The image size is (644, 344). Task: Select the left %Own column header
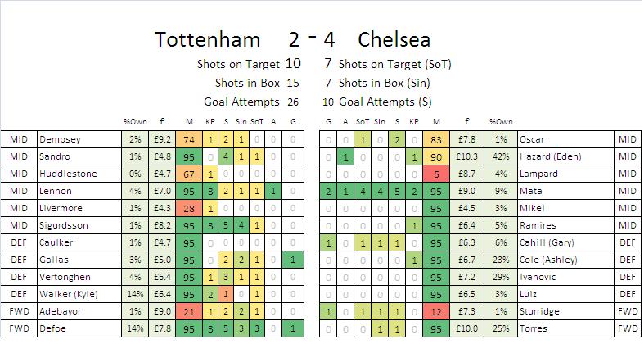135,122
